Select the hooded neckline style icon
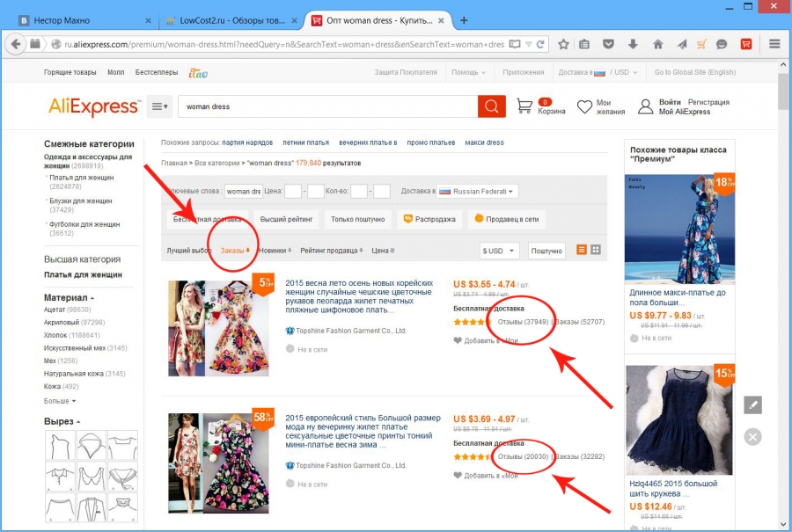 [92, 445]
